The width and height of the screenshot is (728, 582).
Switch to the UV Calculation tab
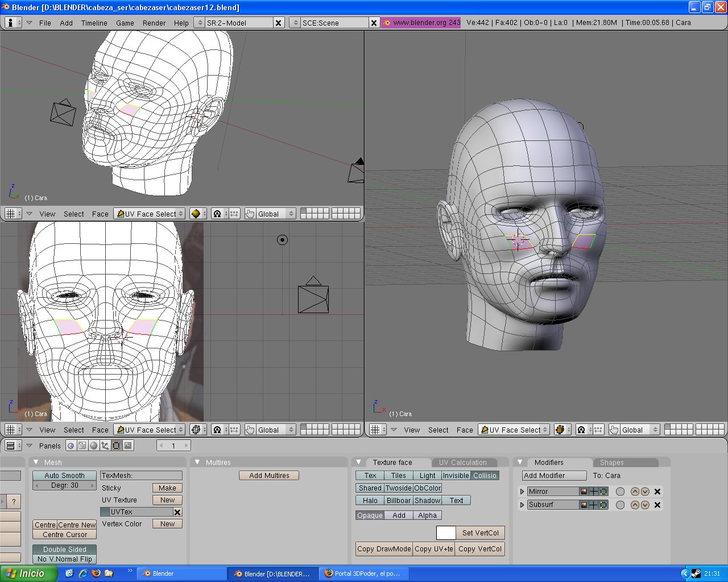pyautogui.click(x=462, y=463)
